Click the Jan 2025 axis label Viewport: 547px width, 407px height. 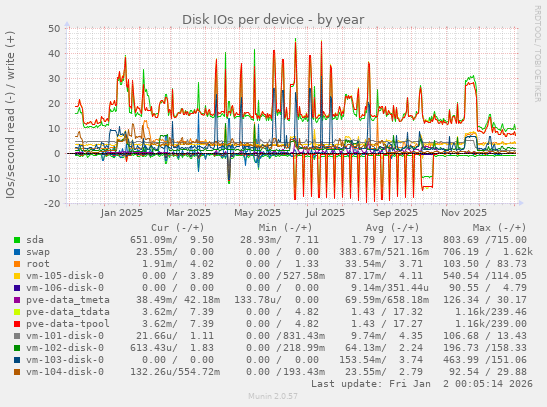pyautogui.click(x=121, y=213)
